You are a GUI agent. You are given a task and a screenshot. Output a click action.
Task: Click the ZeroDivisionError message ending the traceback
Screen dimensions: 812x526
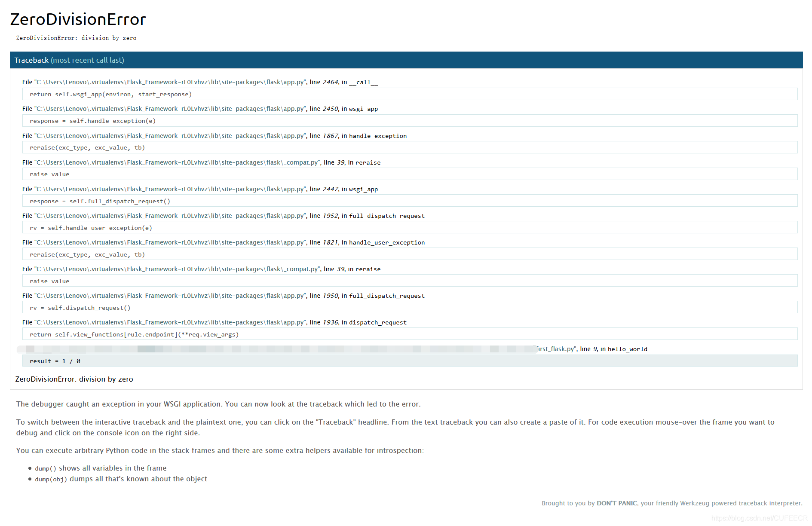[74, 379]
